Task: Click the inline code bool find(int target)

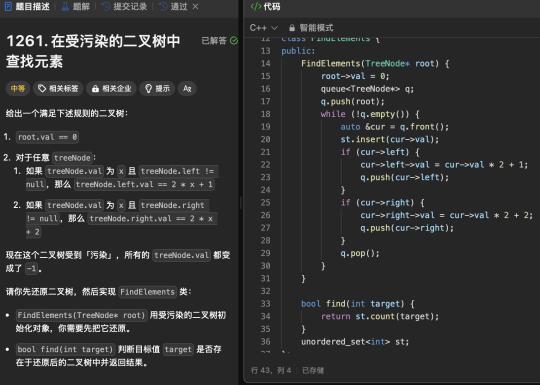Action: tap(65, 349)
